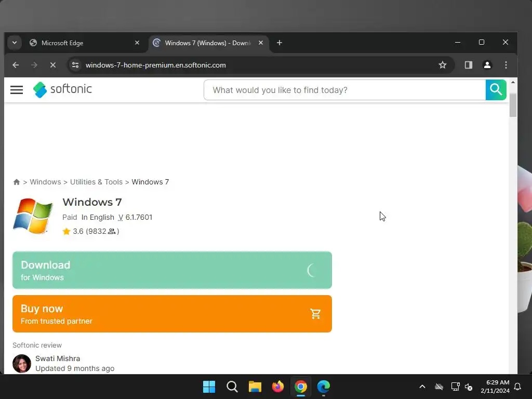Open the Chrome side panel

[x=469, y=65]
